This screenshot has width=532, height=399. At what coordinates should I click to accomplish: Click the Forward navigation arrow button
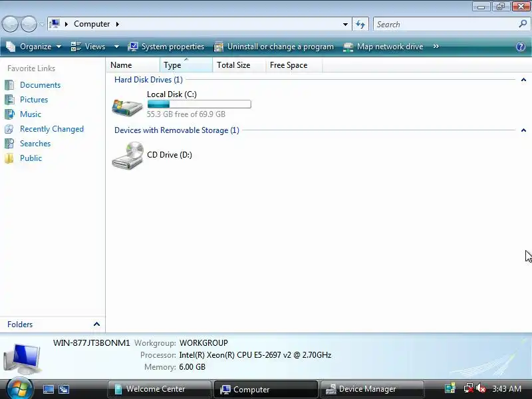(29, 25)
